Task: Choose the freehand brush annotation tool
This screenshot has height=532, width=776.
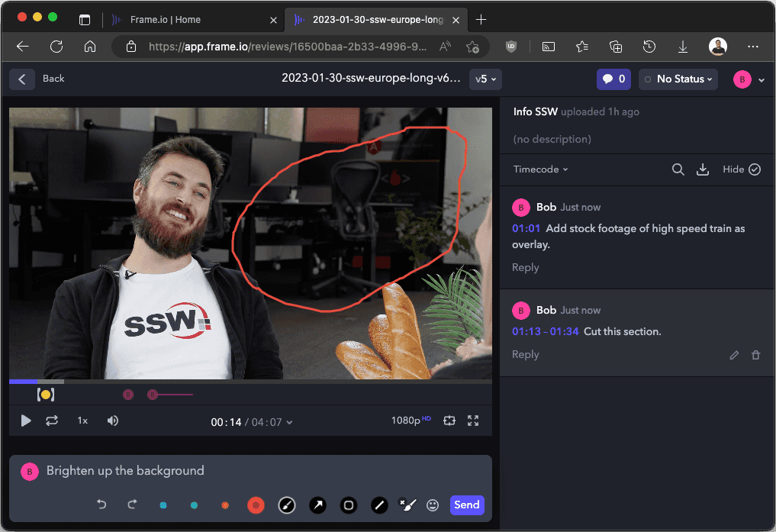Action: point(286,505)
